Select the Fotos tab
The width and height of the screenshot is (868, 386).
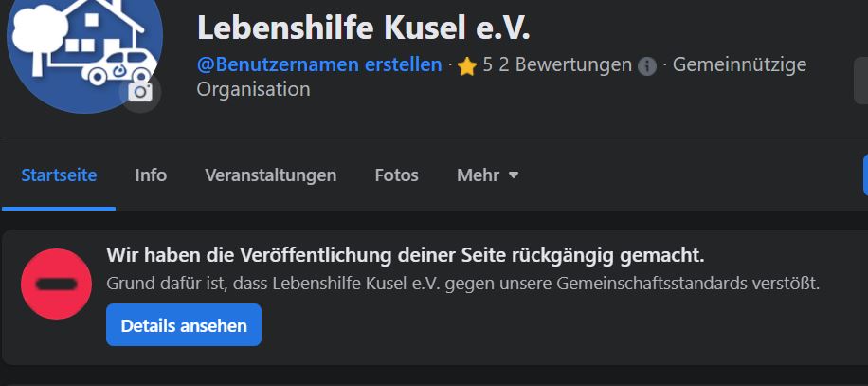[396, 175]
